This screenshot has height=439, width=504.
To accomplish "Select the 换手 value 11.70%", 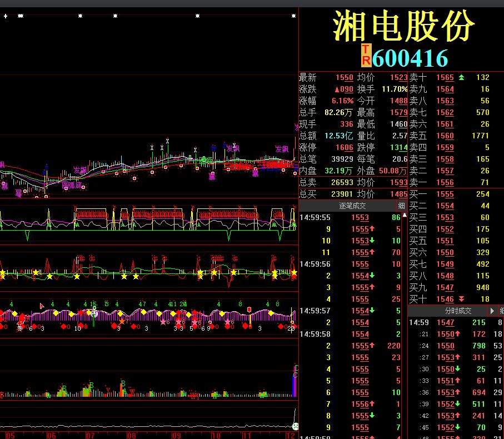I will tap(395, 89).
